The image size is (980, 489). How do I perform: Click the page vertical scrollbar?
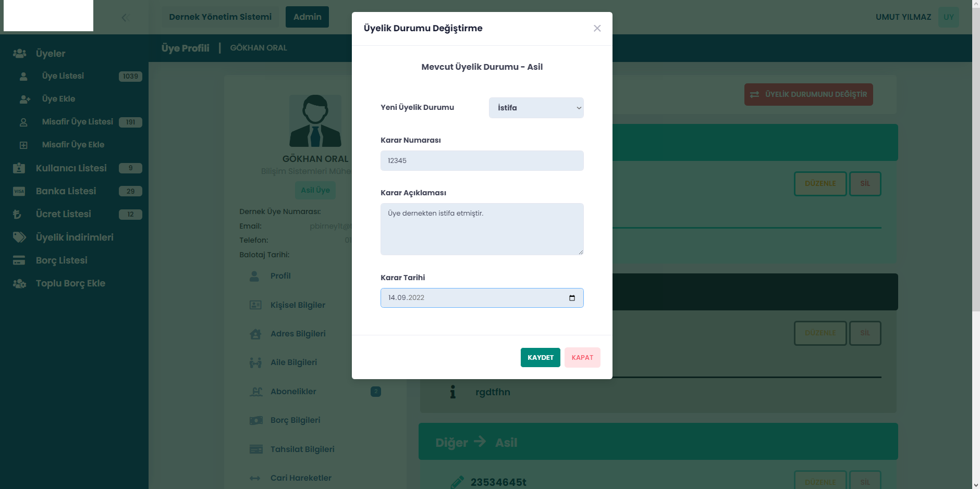(x=976, y=156)
